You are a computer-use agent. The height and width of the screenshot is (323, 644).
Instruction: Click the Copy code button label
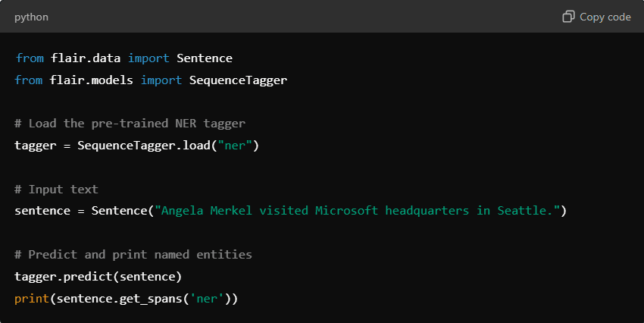click(605, 17)
